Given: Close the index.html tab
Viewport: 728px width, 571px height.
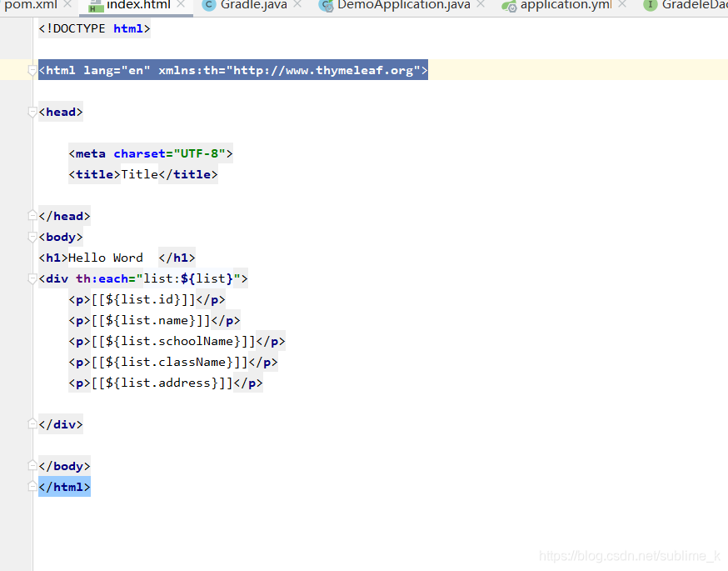Looking at the screenshot, I should pyautogui.click(x=181, y=4).
